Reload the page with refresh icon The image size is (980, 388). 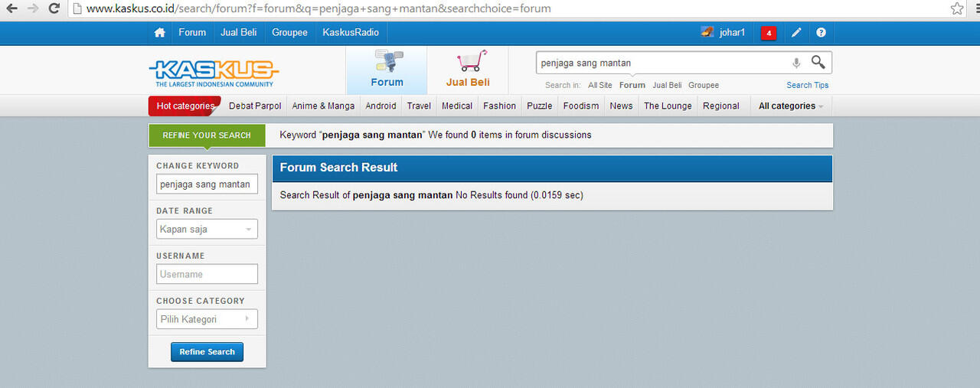54,9
